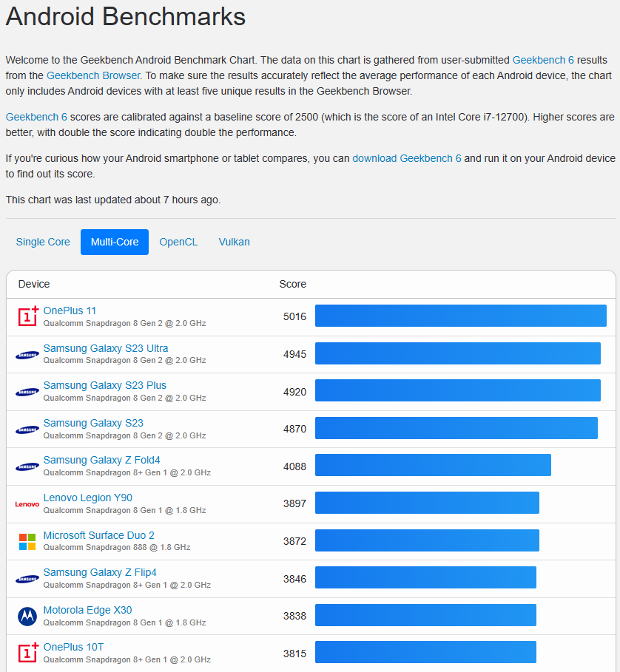The width and height of the screenshot is (620, 672).
Task: Click the Android Benchmarks page heading
Action: coord(126,16)
